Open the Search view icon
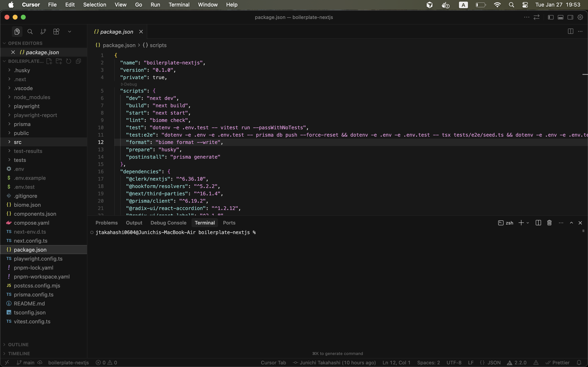588x367 pixels. tap(30, 32)
